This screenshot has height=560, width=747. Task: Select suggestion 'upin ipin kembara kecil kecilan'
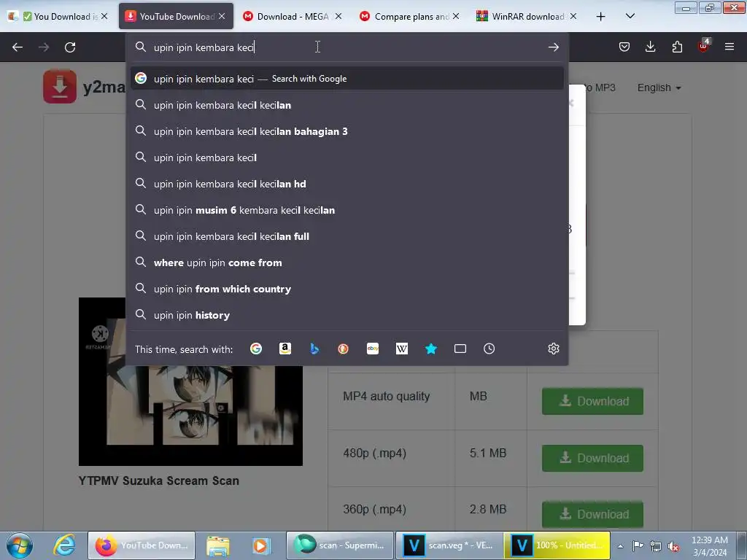347,105
